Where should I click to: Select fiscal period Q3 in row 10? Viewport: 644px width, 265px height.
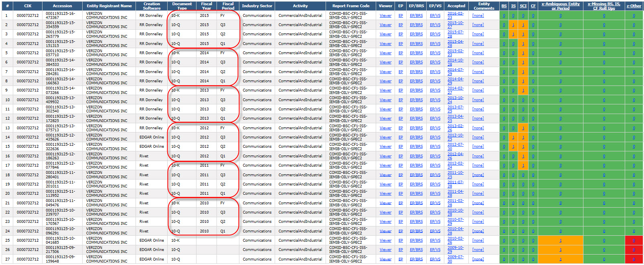click(223, 100)
